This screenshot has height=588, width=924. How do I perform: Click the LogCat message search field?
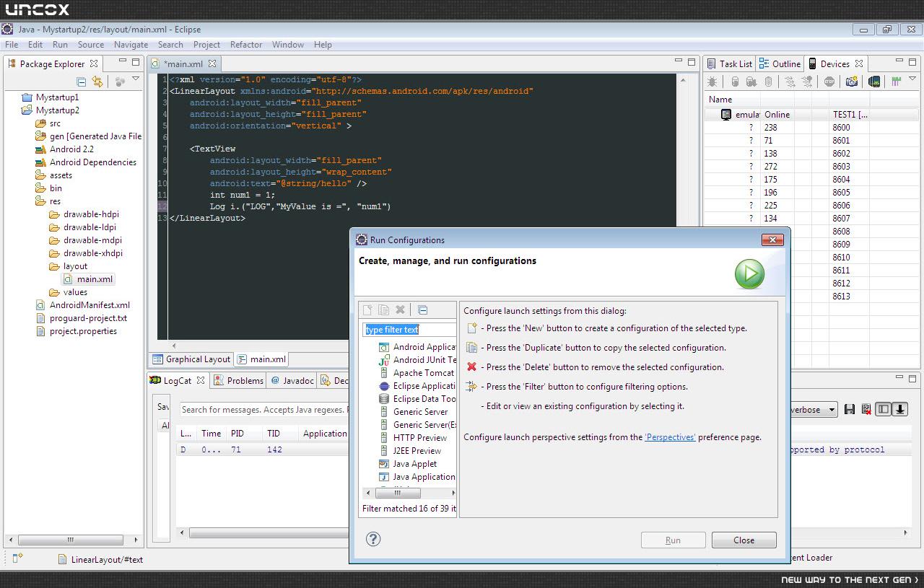(264, 409)
